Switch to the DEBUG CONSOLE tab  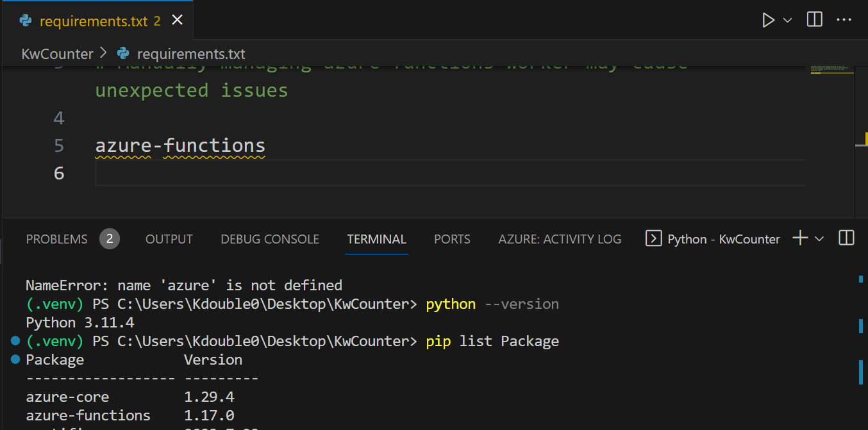(x=270, y=239)
